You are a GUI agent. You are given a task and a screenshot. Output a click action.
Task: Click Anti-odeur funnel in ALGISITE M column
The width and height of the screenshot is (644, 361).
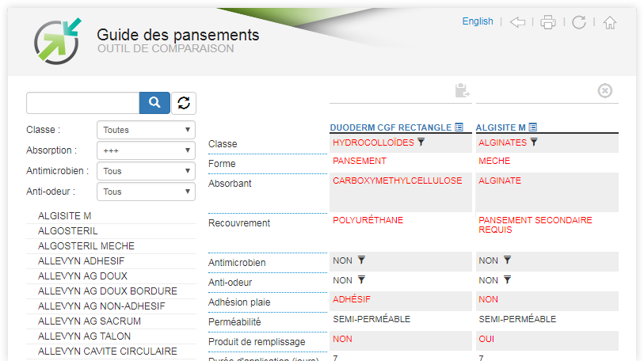tap(507, 280)
